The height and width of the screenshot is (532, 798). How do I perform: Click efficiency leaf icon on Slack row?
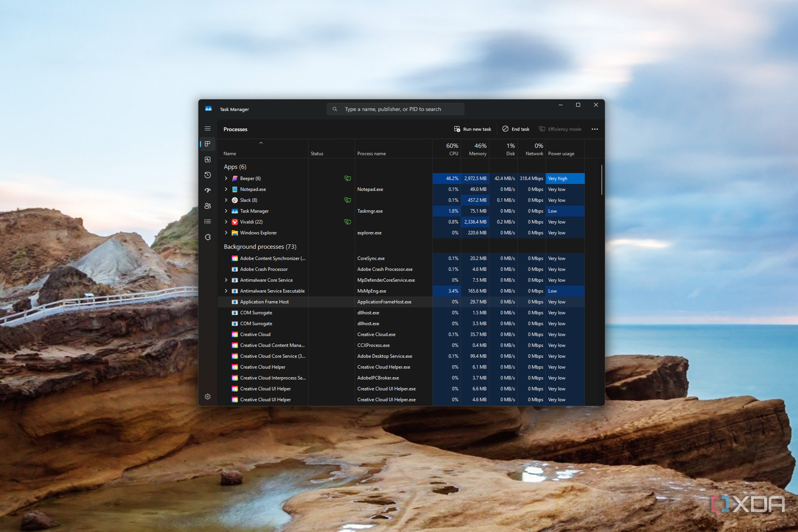coord(348,200)
